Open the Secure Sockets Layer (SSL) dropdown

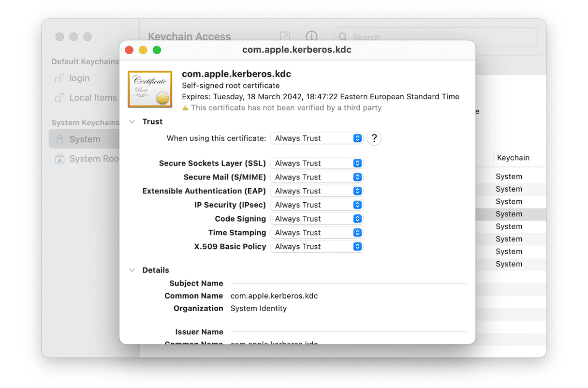pyautogui.click(x=316, y=164)
